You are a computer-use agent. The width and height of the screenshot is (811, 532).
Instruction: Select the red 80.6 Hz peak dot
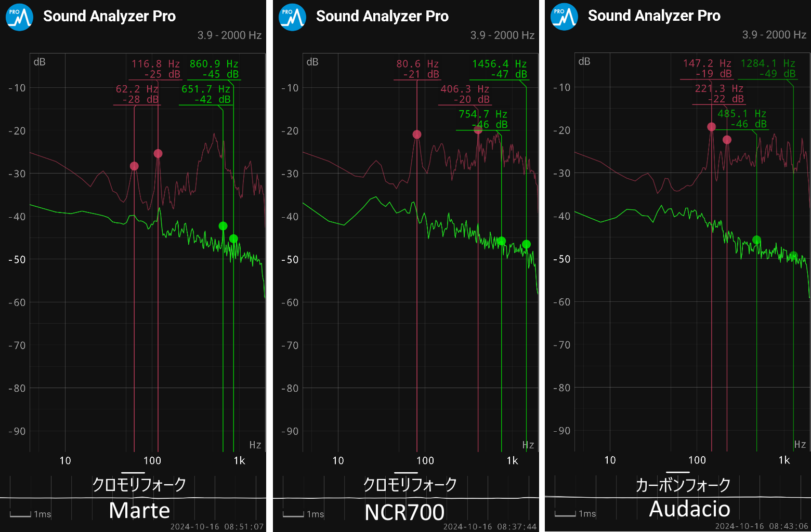coord(417,135)
